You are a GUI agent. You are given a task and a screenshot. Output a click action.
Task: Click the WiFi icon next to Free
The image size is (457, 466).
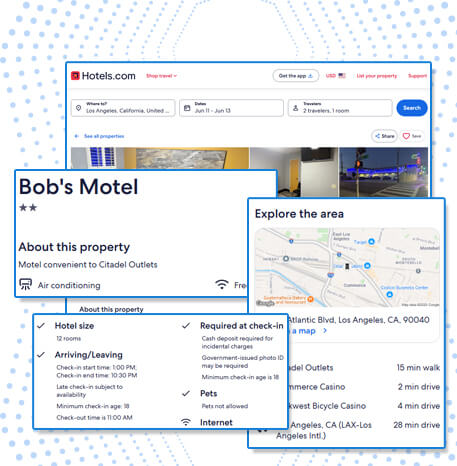(x=222, y=284)
